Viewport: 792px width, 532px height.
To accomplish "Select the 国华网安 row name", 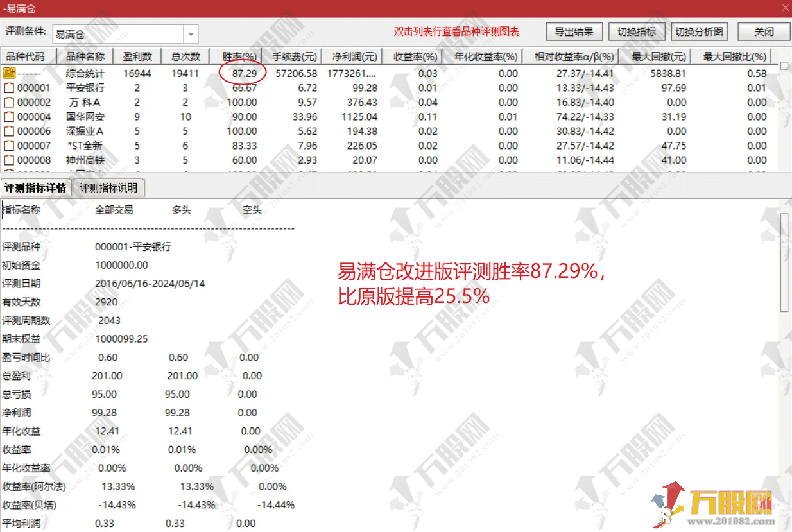I will [85, 117].
